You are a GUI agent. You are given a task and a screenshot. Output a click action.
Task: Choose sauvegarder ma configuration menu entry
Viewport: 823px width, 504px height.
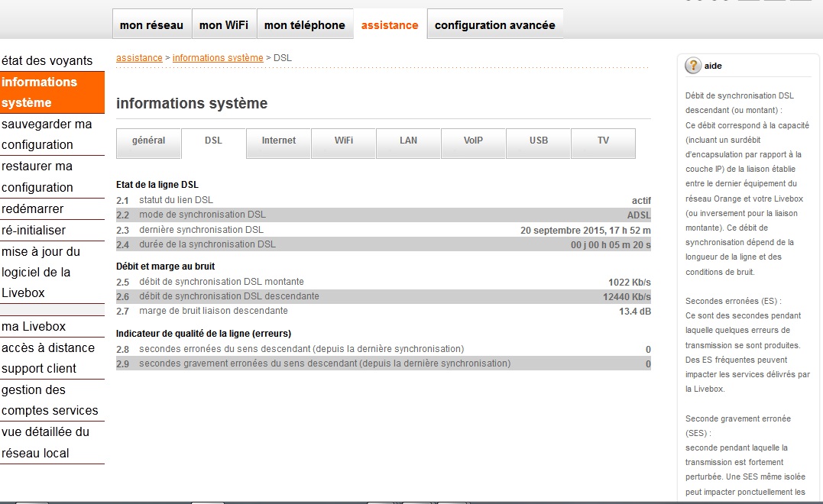coord(47,134)
